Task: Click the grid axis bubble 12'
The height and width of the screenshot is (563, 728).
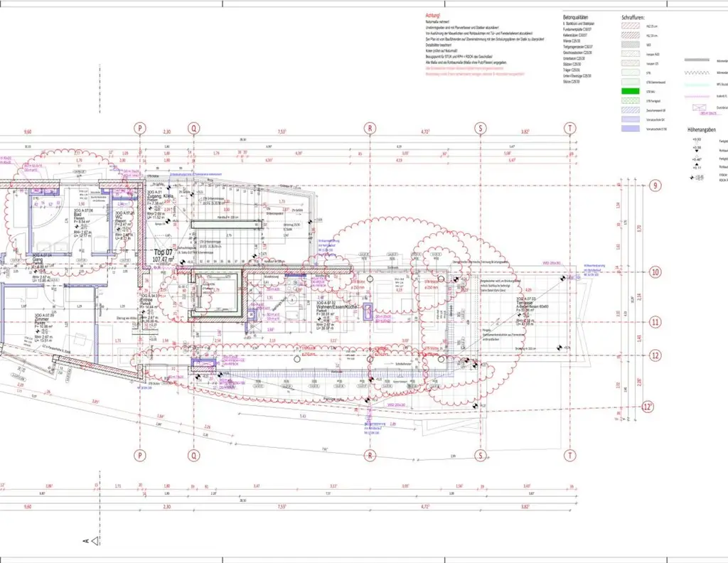Action: pyautogui.click(x=648, y=407)
